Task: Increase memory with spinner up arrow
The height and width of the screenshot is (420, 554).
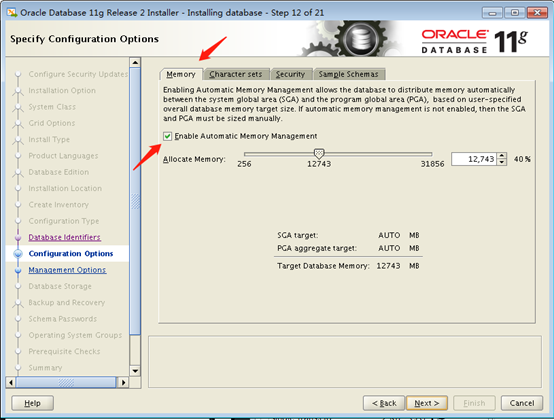Action: click(501, 156)
